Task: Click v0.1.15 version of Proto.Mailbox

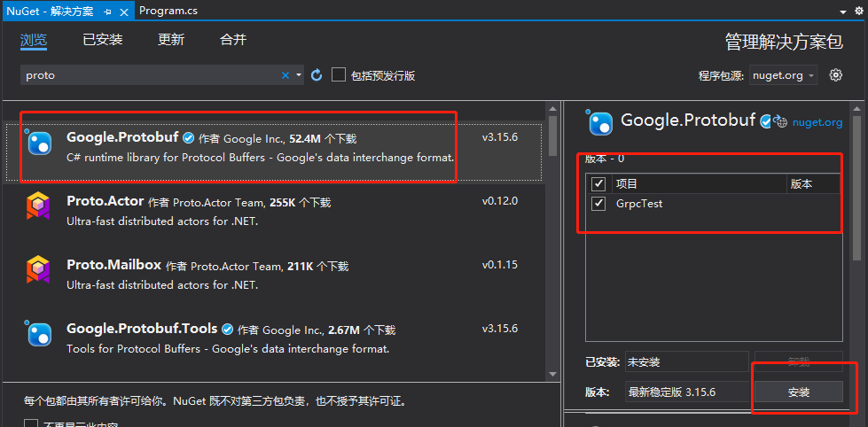Action: tap(499, 264)
